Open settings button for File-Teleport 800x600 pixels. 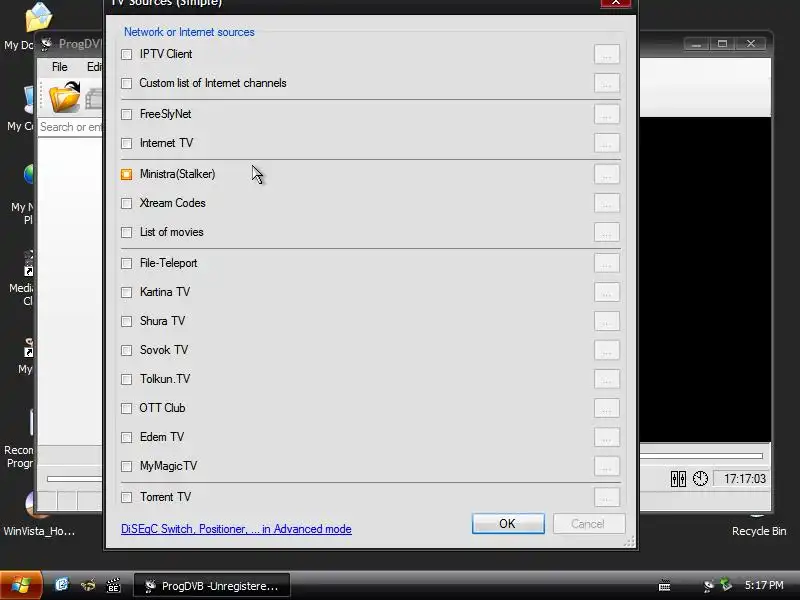click(607, 263)
